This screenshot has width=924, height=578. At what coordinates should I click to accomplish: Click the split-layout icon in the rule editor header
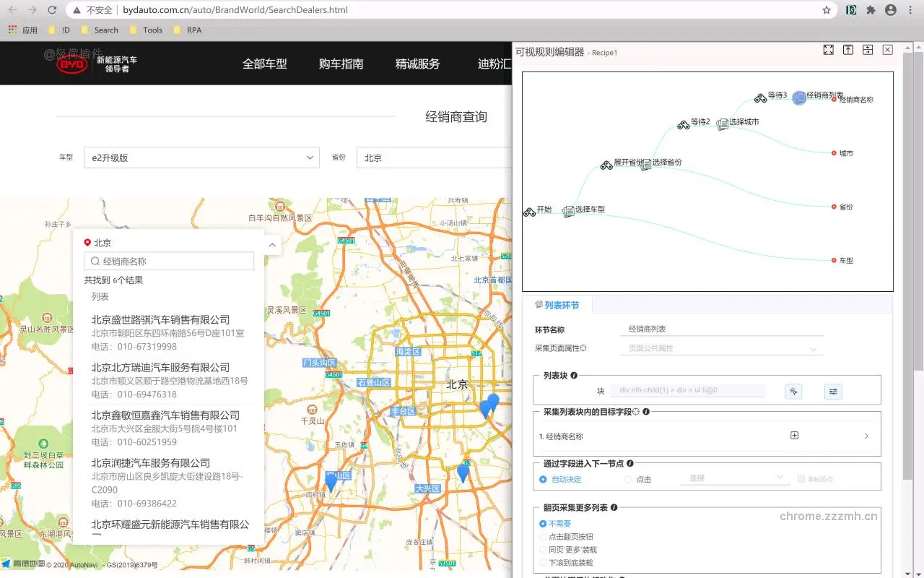868,50
